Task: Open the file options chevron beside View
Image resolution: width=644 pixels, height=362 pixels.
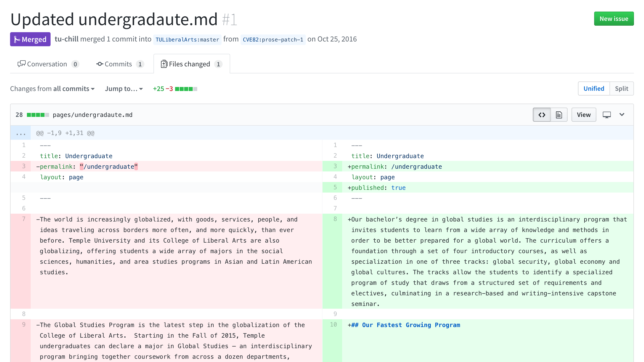Action: pos(622,115)
